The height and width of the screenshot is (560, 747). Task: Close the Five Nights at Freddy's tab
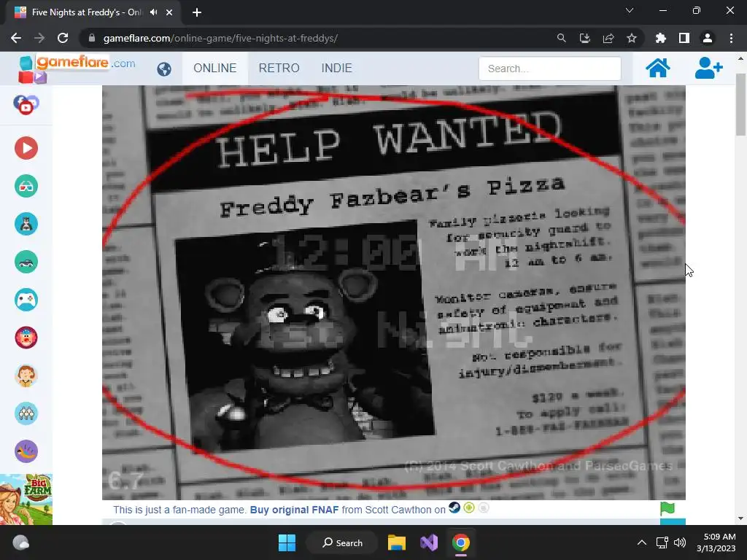[169, 12]
